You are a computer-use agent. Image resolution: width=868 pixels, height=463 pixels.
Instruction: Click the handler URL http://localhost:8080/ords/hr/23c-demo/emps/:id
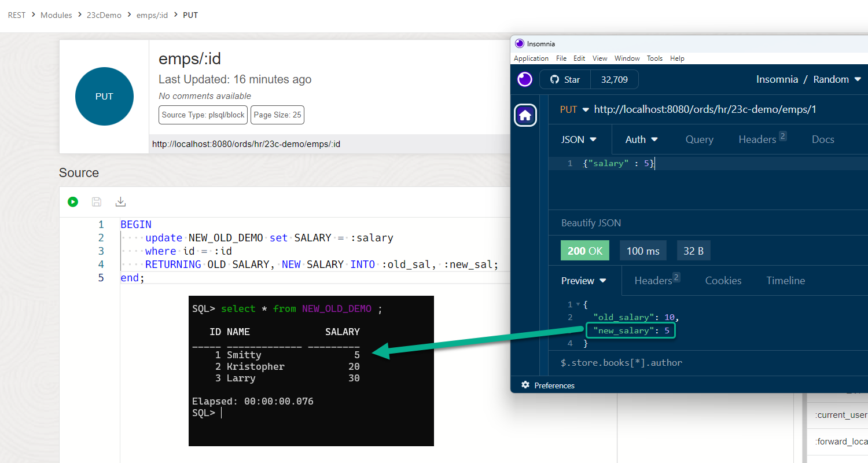coord(246,144)
